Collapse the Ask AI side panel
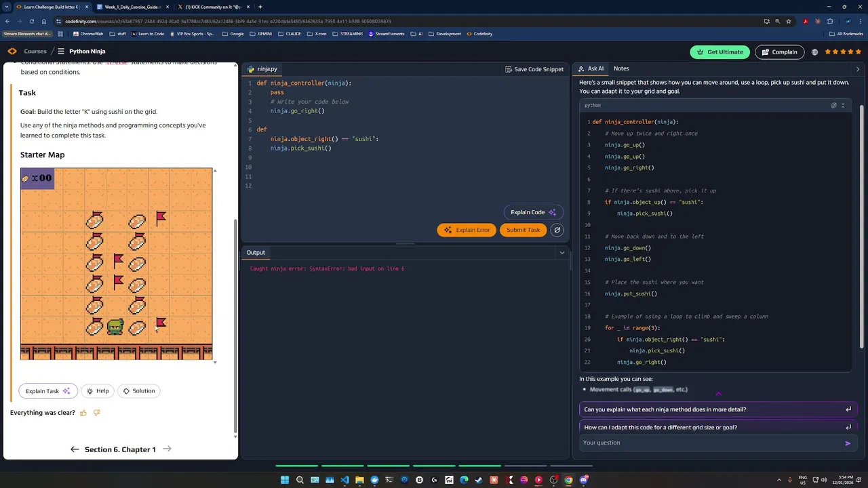The height and width of the screenshot is (488, 868). tap(858, 69)
